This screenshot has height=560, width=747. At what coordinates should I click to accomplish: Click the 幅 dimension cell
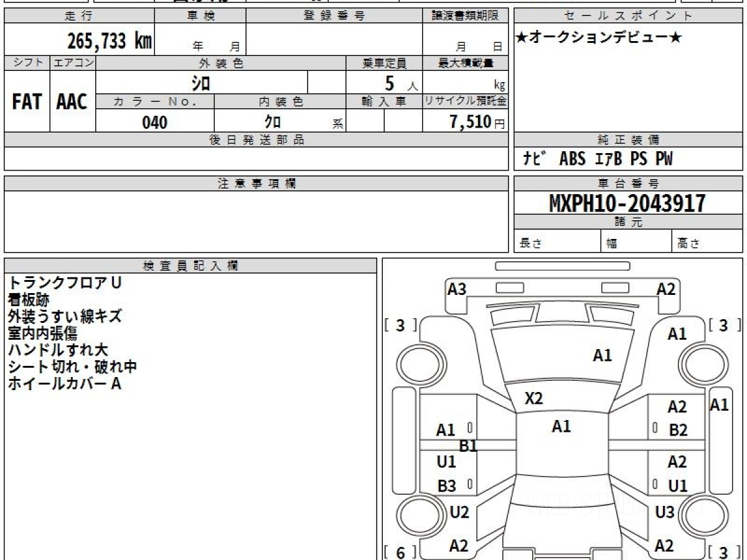tap(637, 241)
